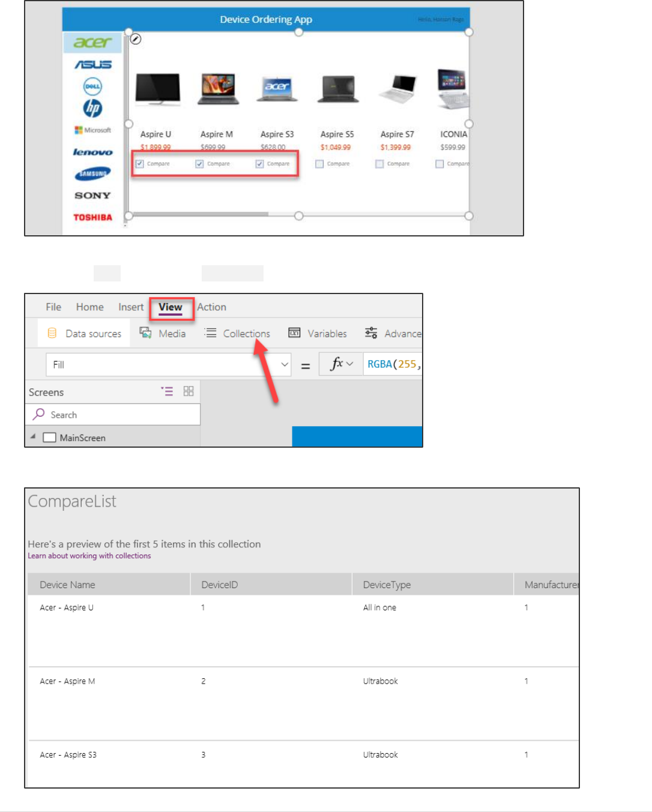Select the Acer - Aspire S3 row
Screen dimensions: 652x812
pyautogui.click(x=304, y=763)
